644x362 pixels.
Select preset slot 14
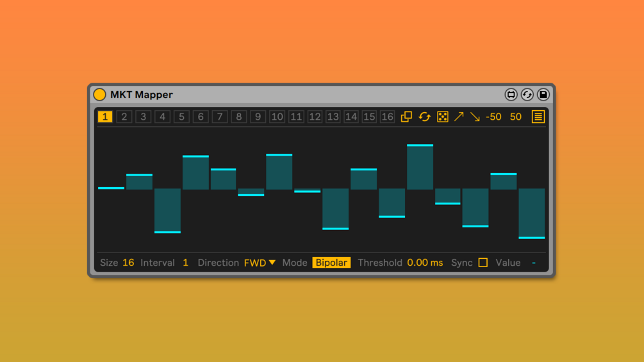tap(351, 117)
